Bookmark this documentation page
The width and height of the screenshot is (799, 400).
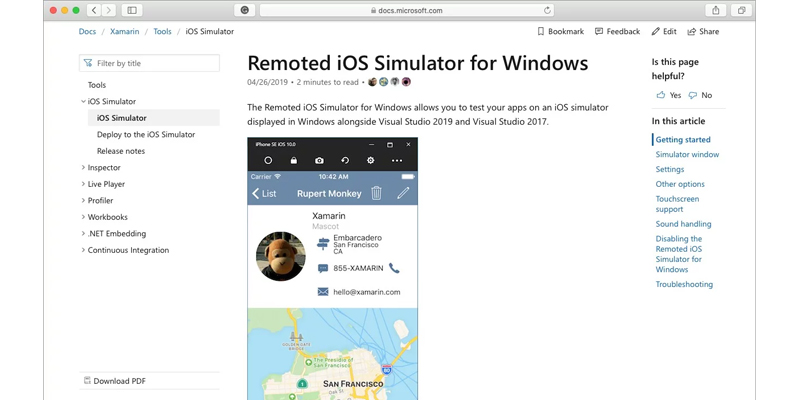pos(560,32)
